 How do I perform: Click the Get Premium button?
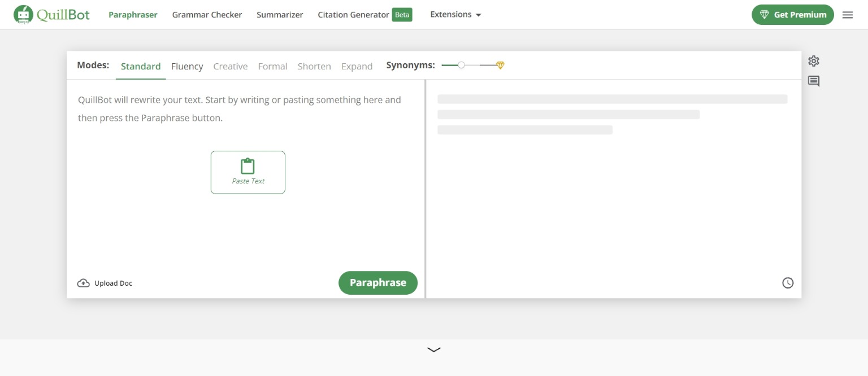[792, 15]
